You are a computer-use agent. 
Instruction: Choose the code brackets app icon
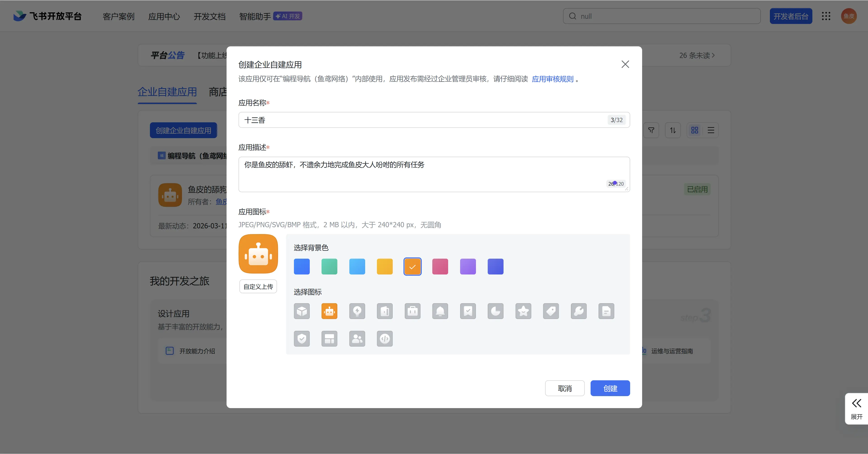(x=384, y=339)
